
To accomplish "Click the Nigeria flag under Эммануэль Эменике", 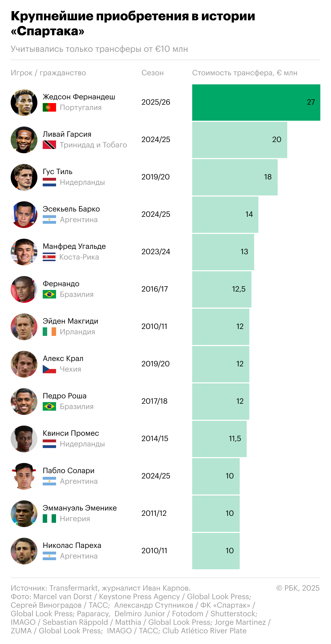I will 49,519.
